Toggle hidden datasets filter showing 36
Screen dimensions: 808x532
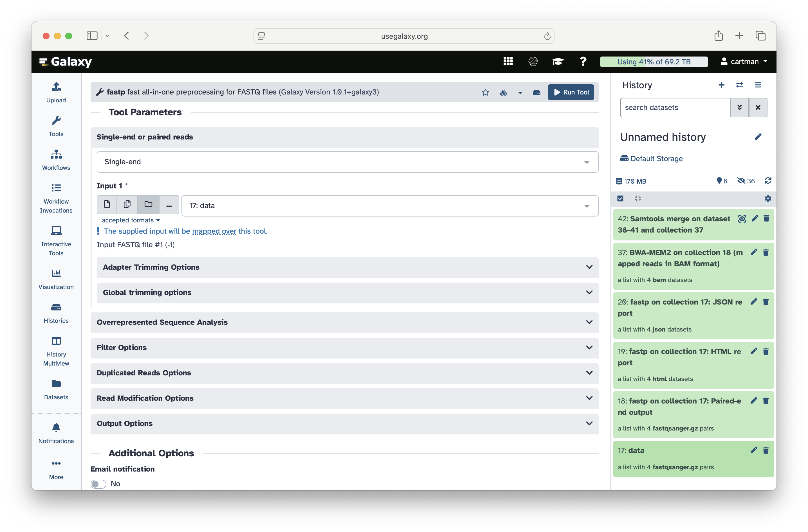point(746,181)
